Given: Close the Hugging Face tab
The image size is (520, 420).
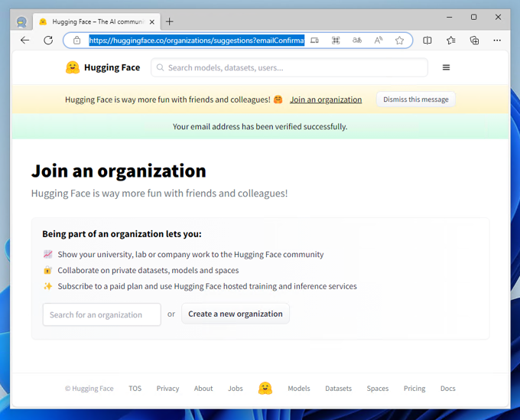Looking at the screenshot, I should (152, 22).
